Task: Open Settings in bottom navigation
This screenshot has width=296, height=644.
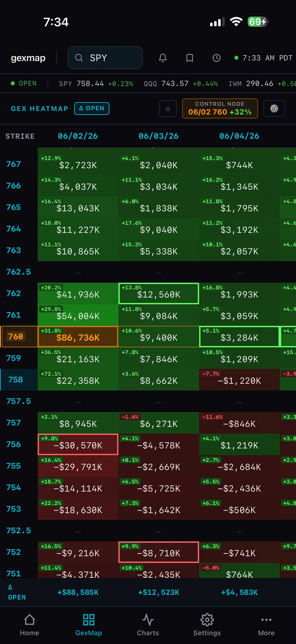Action: [207, 625]
